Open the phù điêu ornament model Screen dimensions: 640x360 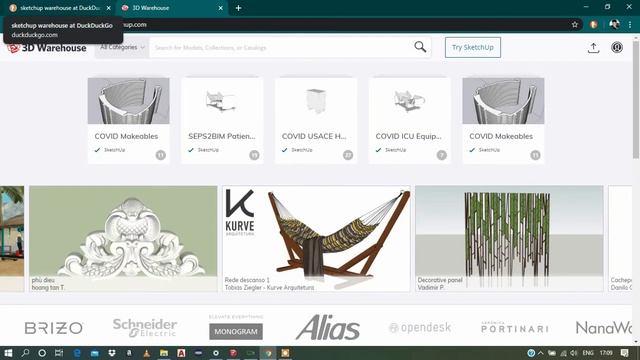[123, 238]
